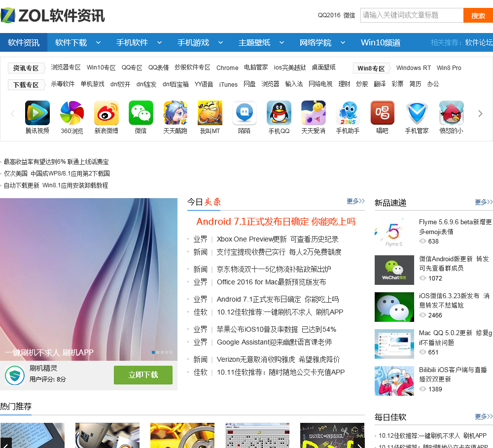Open Office 2016 for Mac article

271,282
